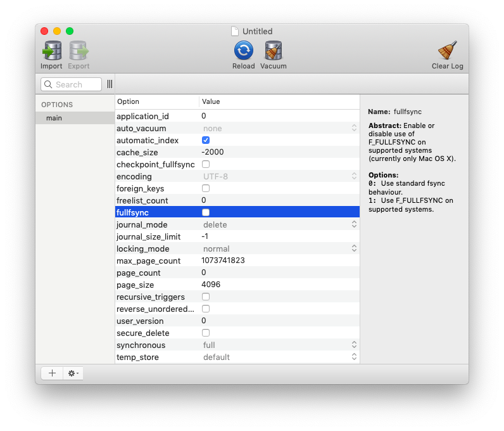Check the reverse_unordered checkbox
Screen dimensions: 504x431
(x=206, y=309)
